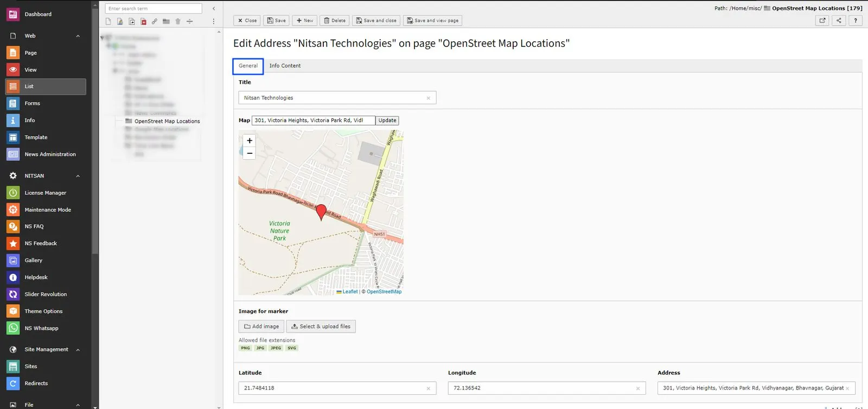Open the help (question mark) button
The width and height of the screenshot is (868, 409).
(856, 21)
